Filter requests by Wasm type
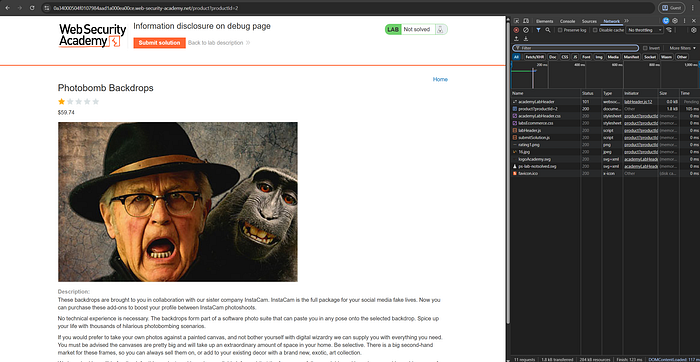700x362 pixels. [666, 57]
